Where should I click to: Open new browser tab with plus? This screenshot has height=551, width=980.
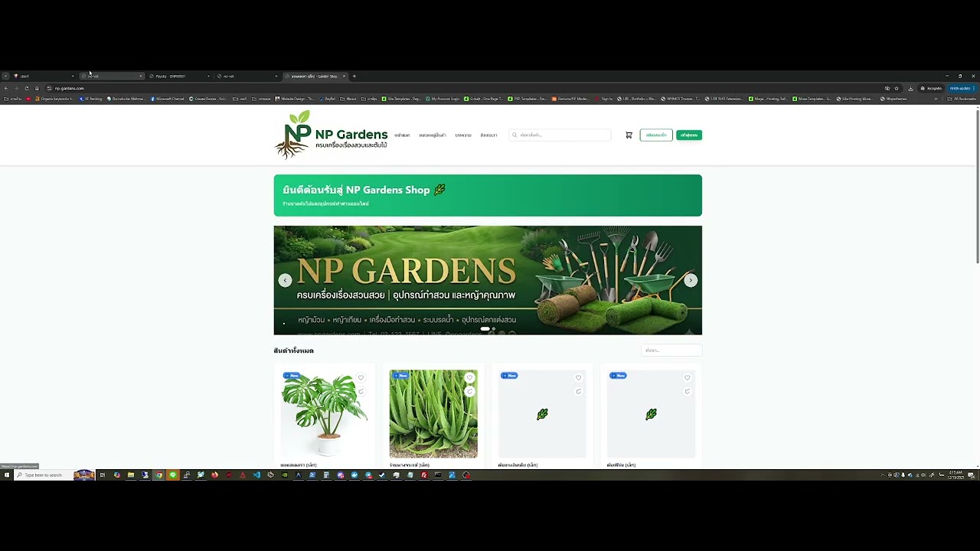click(354, 76)
